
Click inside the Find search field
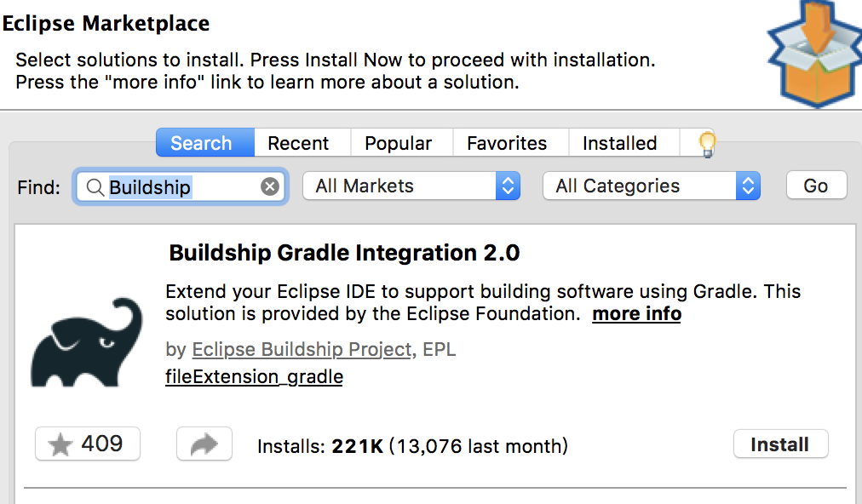pos(181,187)
